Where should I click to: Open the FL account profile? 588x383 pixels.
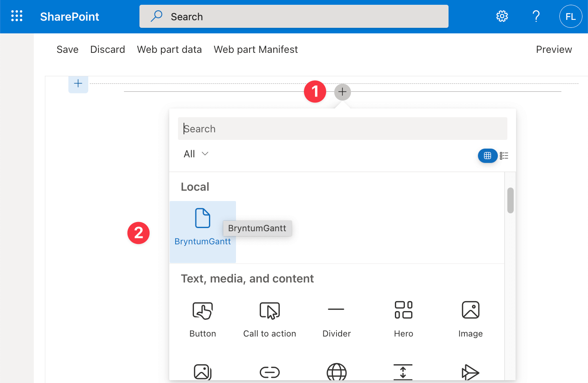[571, 16]
